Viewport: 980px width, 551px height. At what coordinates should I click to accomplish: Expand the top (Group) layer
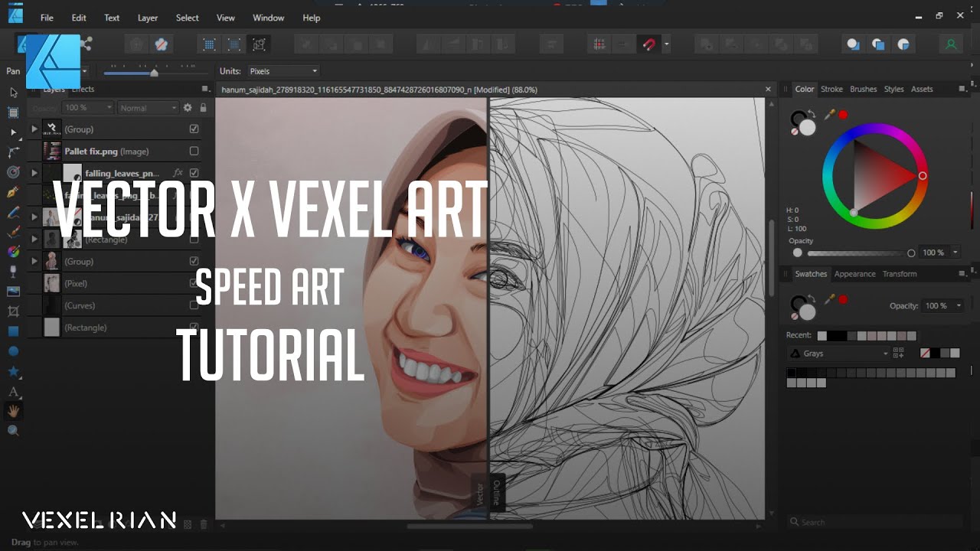point(34,129)
